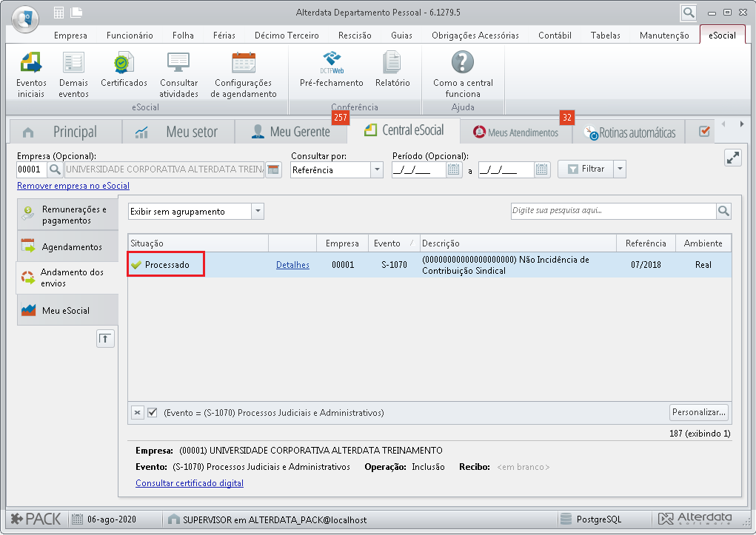The width and height of the screenshot is (756, 535).
Task: Click company lookup icon after company name
Action: click(273, 169)
